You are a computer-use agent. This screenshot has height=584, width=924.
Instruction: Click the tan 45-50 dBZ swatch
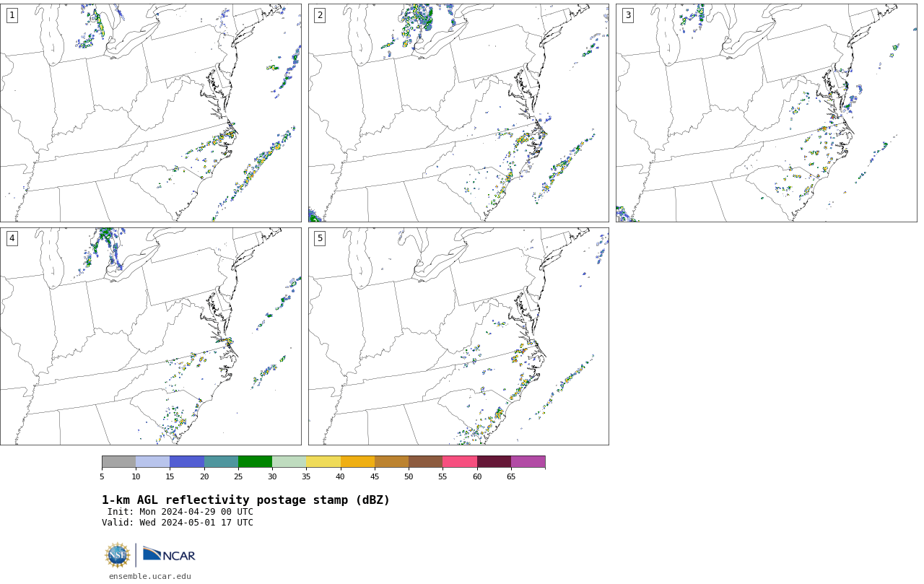click(x=391, y=462)
